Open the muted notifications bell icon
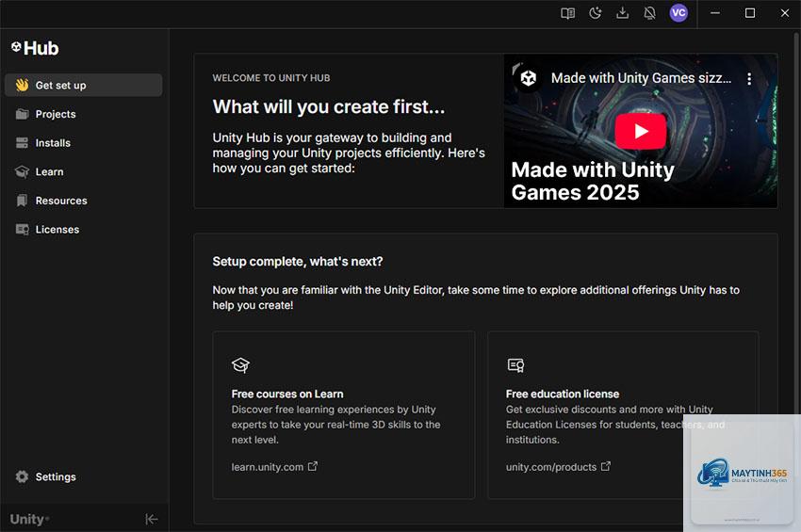 coord(650,13)
